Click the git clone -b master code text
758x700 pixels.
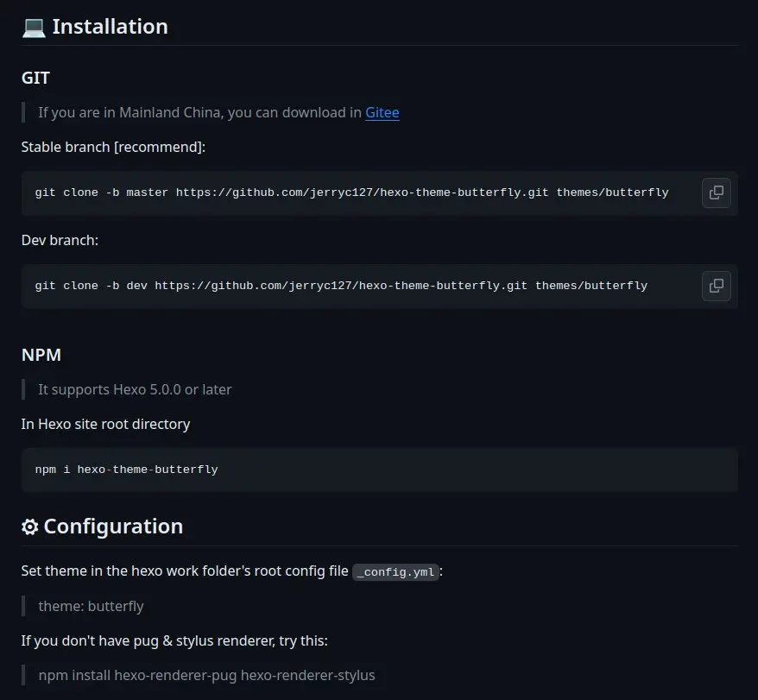pyautogui.click(x=351, y=192)
